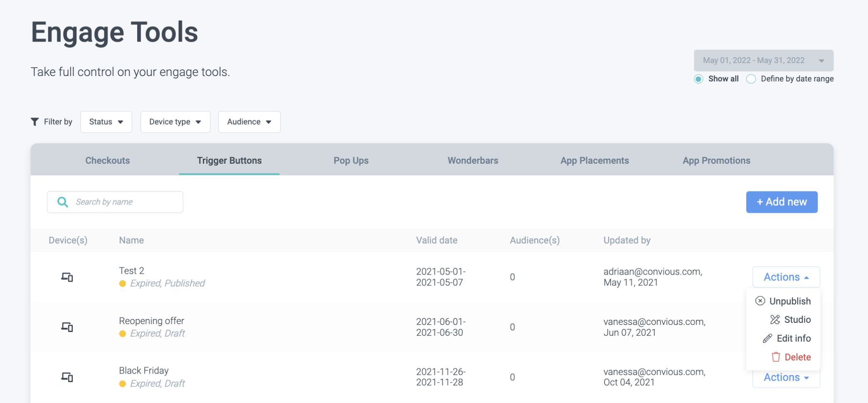Click the adriaan@convious.com updated-by entry

[x=653, y=277]
